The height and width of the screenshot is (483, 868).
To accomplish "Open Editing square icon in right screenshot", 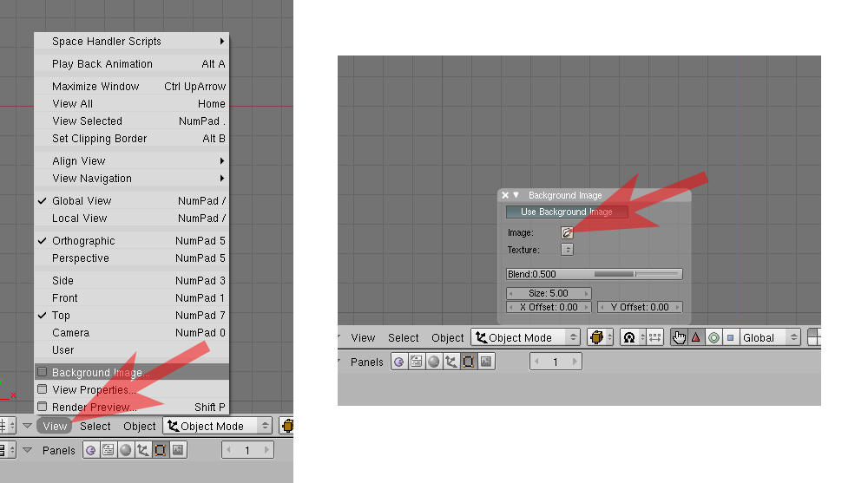I will coord(469,362).
